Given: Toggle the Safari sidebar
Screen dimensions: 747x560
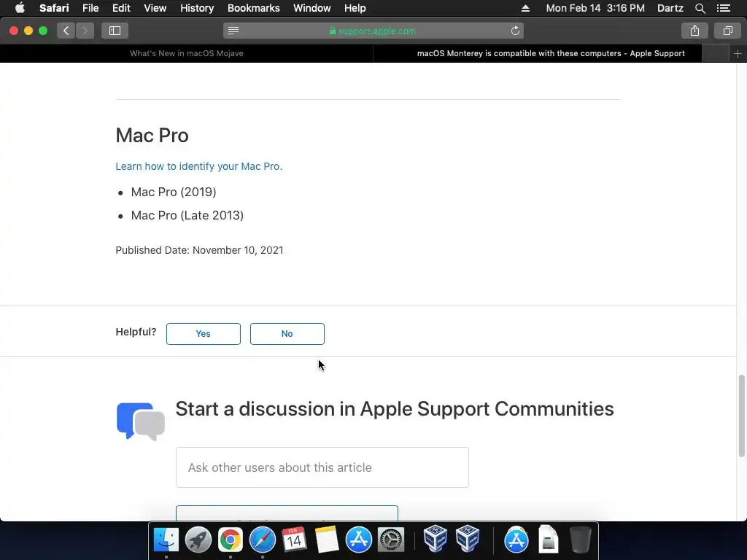Looking at the screenshot, I should (115, 31).
